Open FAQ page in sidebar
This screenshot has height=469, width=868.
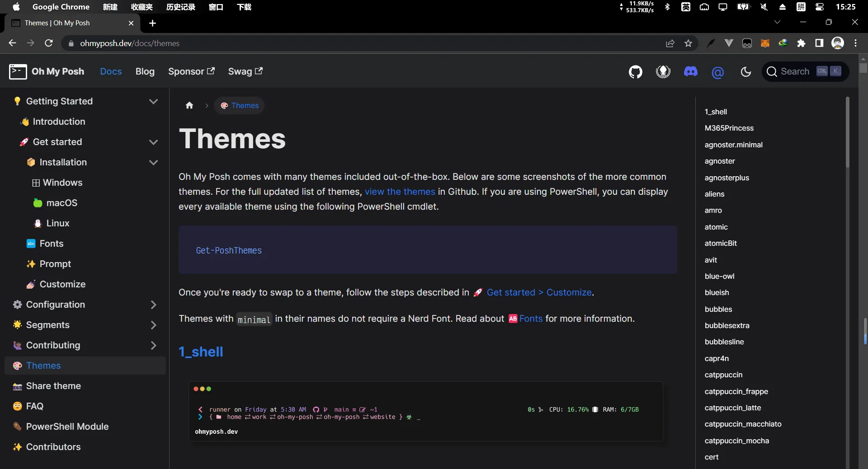[28, 406]
